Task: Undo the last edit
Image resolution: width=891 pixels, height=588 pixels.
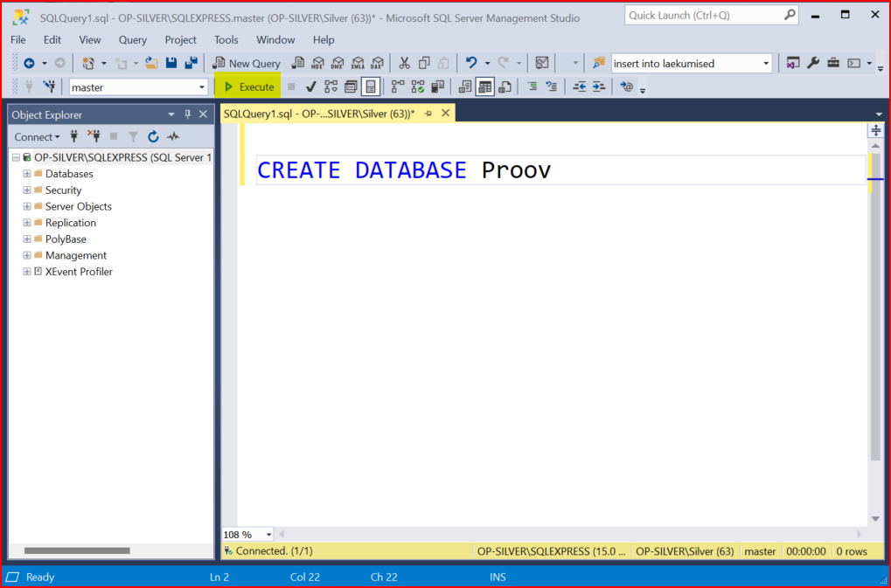Action: coord(471,63)
